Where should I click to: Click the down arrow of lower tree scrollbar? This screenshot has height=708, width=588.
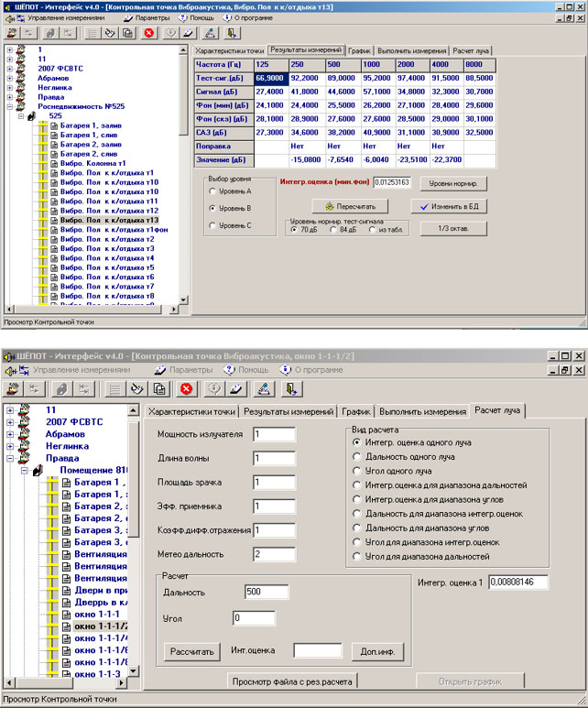[133, 671]
